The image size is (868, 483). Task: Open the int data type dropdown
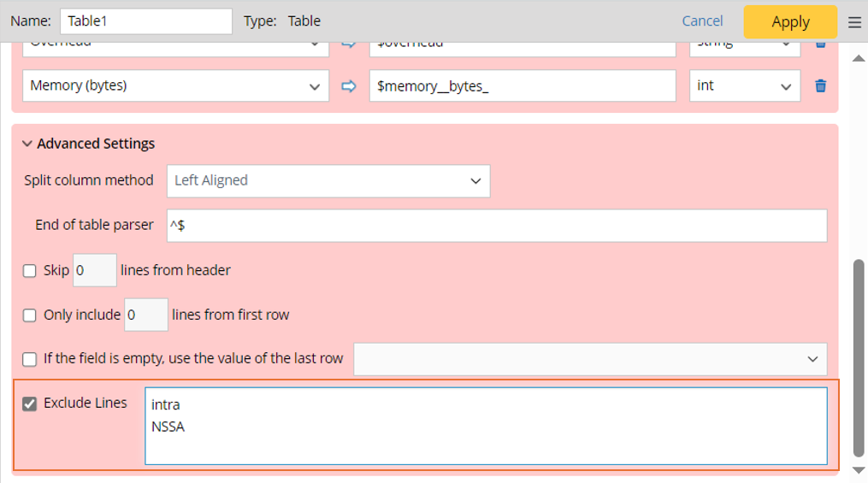click(744, 85)
